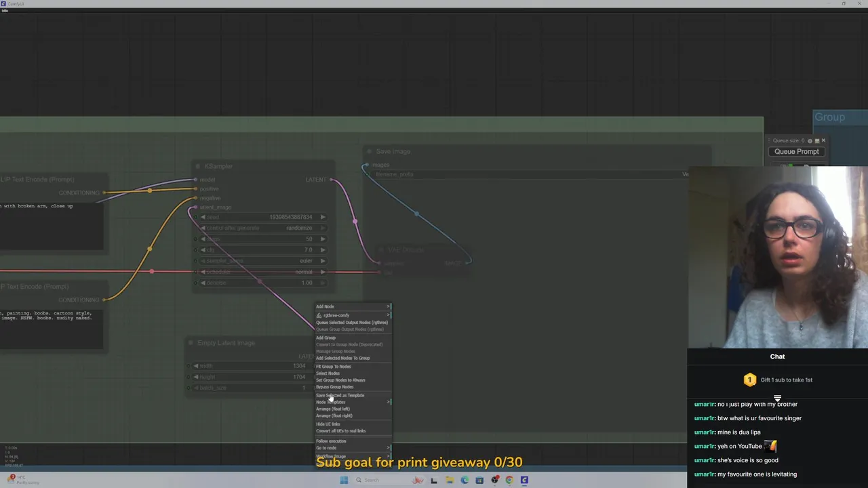Screen dimensions: 868x488
Task: Collapse the VAE Decode node dot
Action: (x=381, y=250)
